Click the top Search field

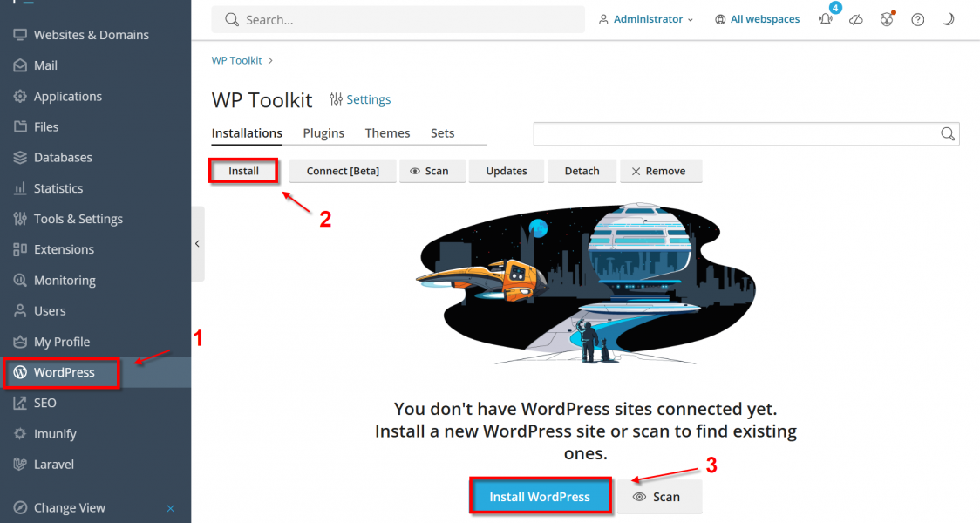398,19
